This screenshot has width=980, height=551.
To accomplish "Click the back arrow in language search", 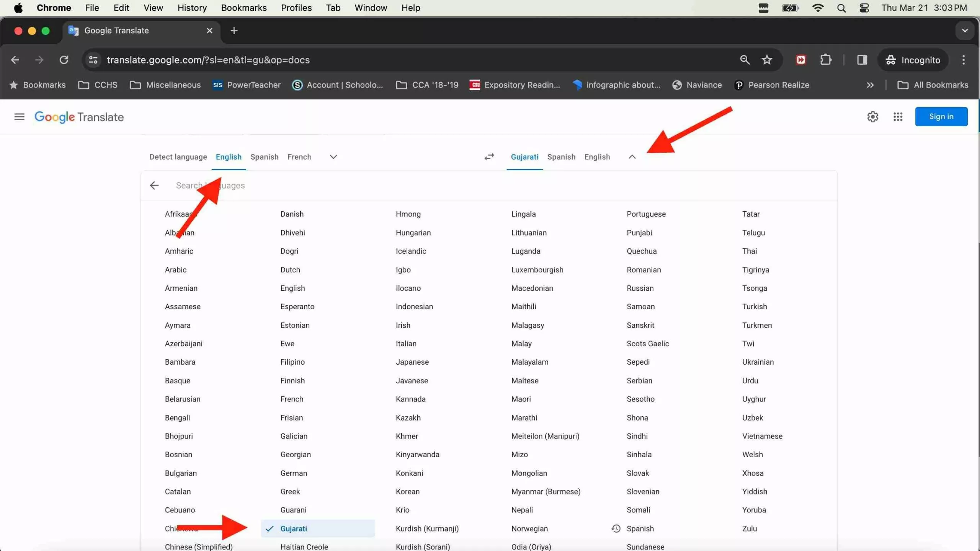I will [154, 185].
